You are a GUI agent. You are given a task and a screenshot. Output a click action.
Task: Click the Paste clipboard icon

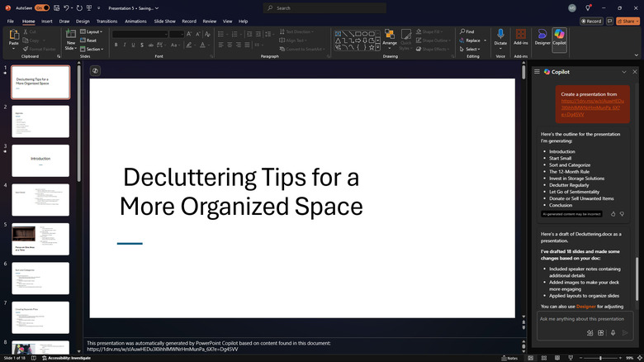pos(15,37)
